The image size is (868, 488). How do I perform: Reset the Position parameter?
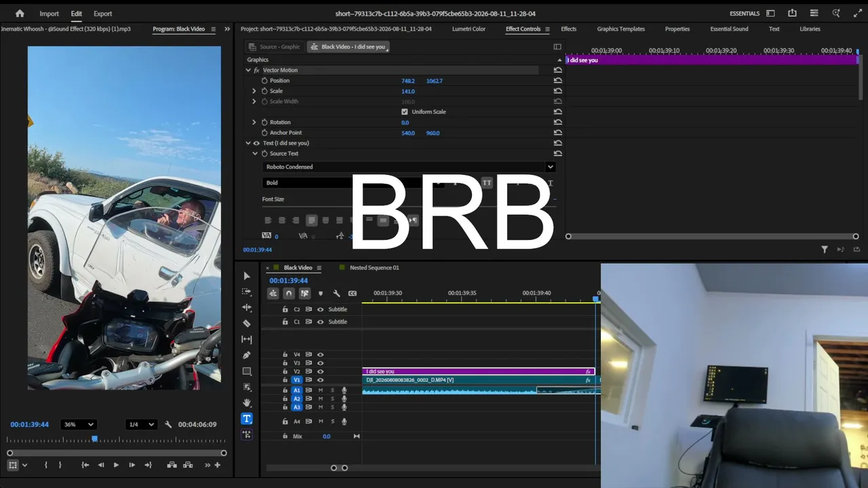[557, 81]
